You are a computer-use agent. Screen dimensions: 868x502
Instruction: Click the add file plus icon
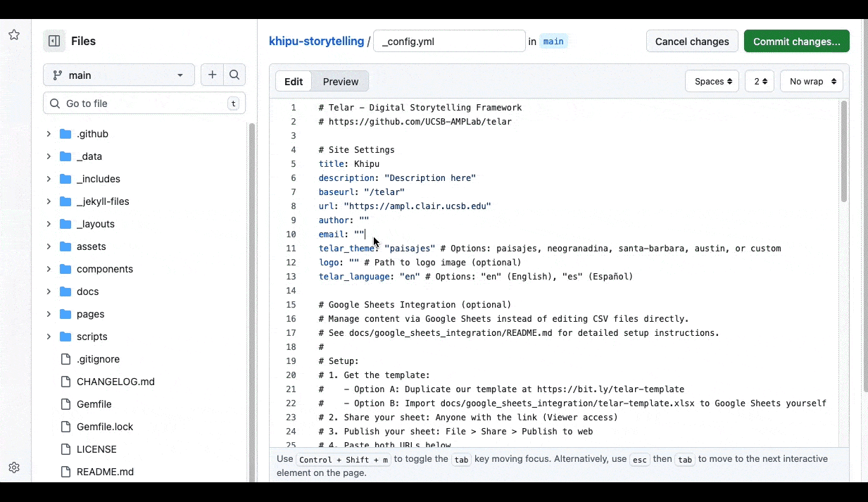point(213,75)
